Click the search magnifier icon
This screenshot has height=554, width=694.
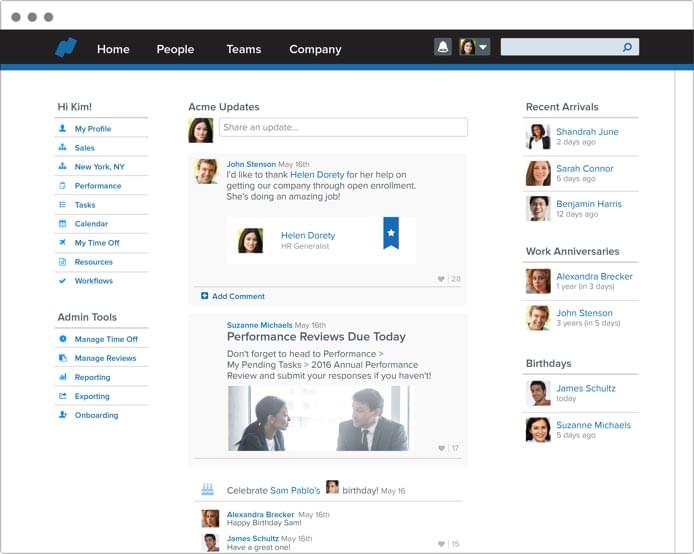(627, 47)
